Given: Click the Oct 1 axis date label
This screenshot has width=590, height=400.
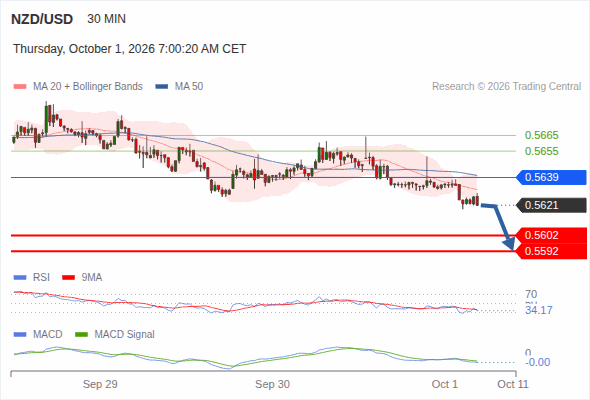Looking at the screenshot, I should tap(445, 384).
